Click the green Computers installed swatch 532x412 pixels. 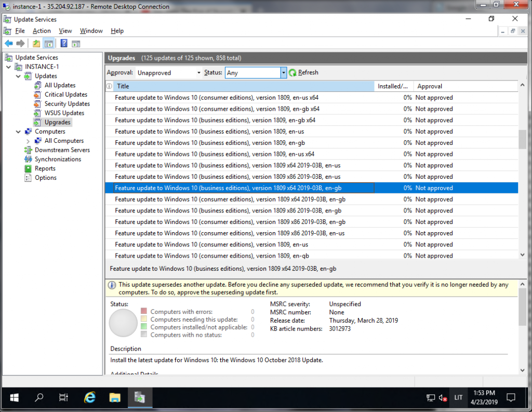(x=144, y=326)
